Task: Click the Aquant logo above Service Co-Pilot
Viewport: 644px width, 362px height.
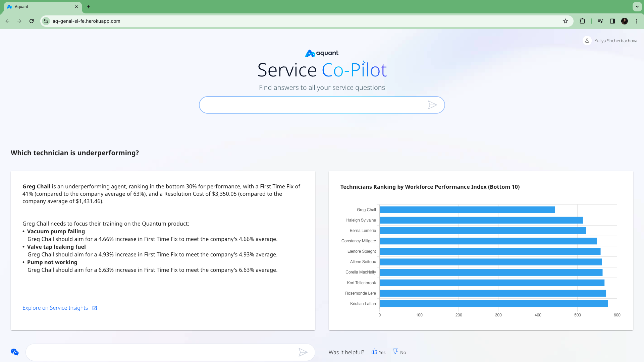Action: pos(321,53)
